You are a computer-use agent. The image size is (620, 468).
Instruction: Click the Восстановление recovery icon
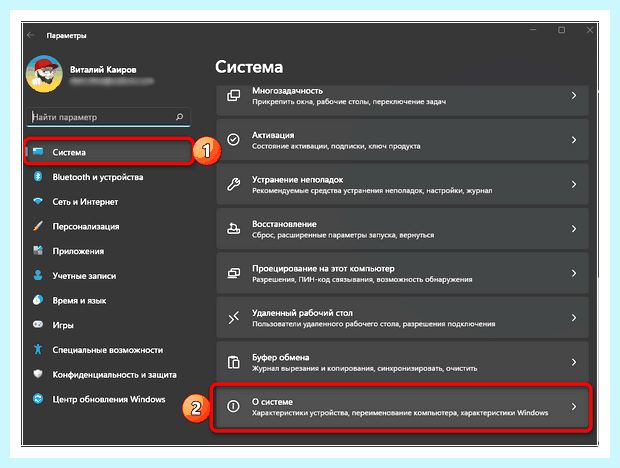(233, 228)
